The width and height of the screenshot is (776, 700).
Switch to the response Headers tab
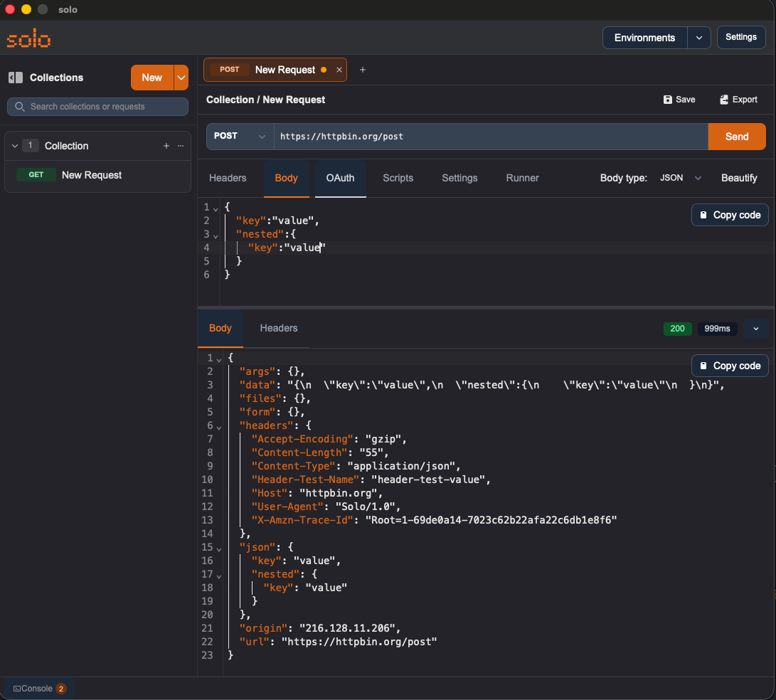click(x=278, y=328)
